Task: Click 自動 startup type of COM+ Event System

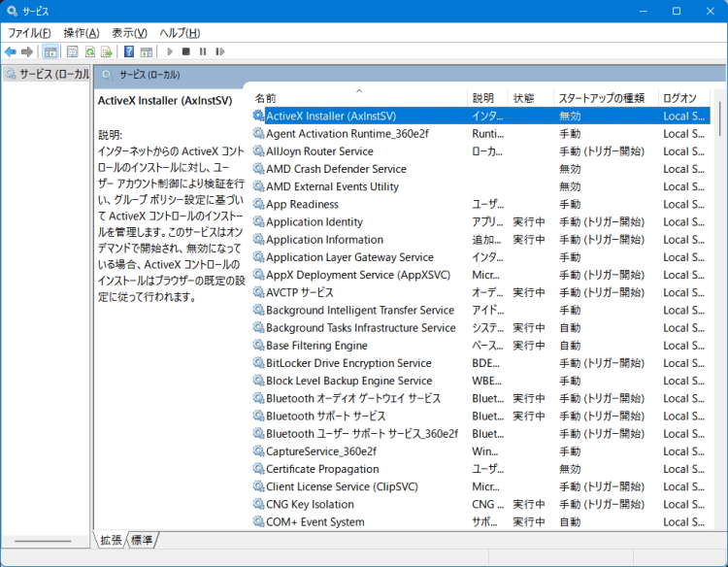Action: (x=570, y=522)
